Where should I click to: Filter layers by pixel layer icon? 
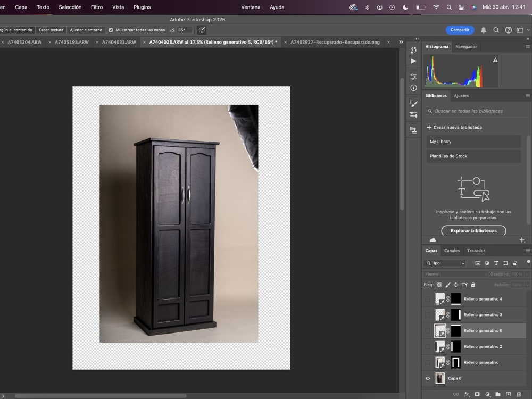pos(478,263)
